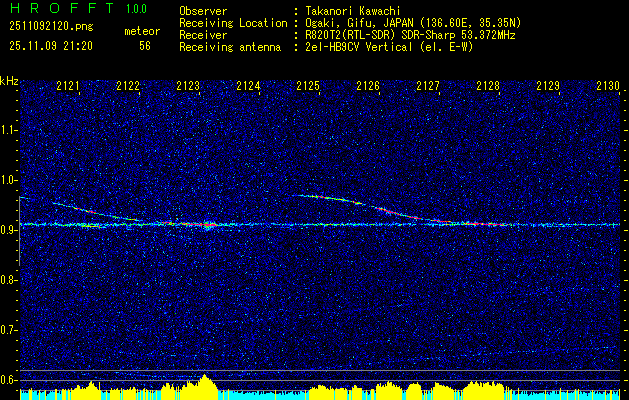Select the 2127 time marker
The image size is (629, 400).
[x=428, y=87]
